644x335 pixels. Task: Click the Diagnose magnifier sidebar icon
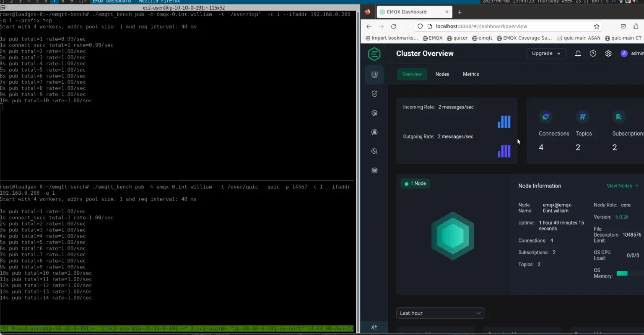coord(374,151)
